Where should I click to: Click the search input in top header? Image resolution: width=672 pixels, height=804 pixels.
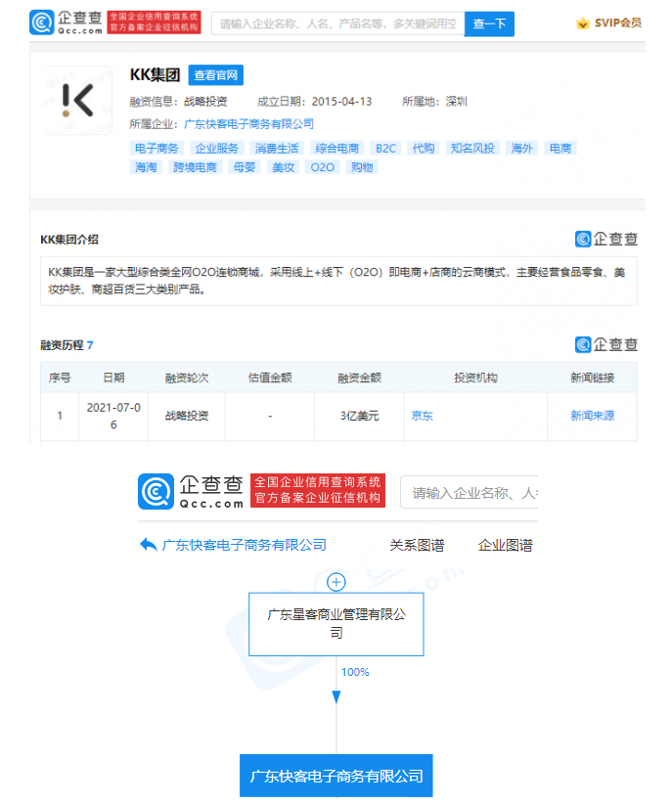(x=338, y=23)
